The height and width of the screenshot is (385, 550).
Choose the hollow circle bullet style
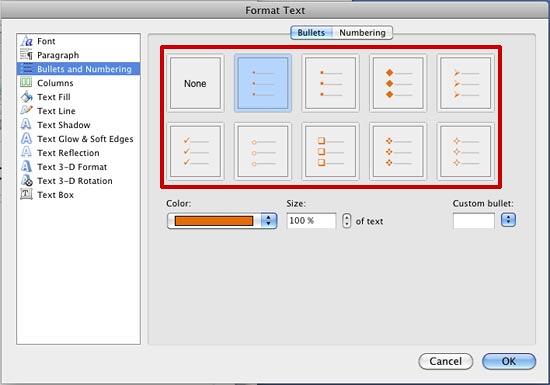pos(263,151)
